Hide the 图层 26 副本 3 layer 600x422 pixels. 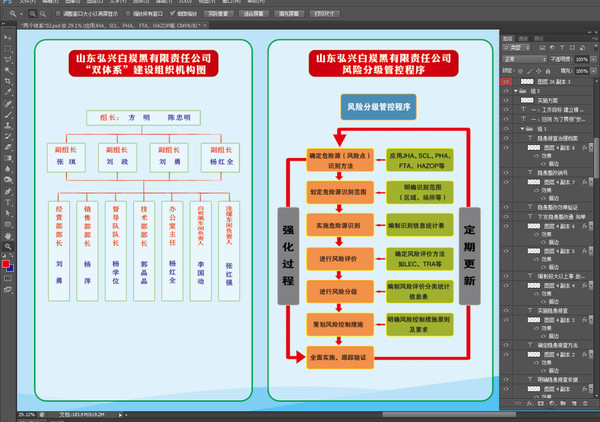[506, 81]
